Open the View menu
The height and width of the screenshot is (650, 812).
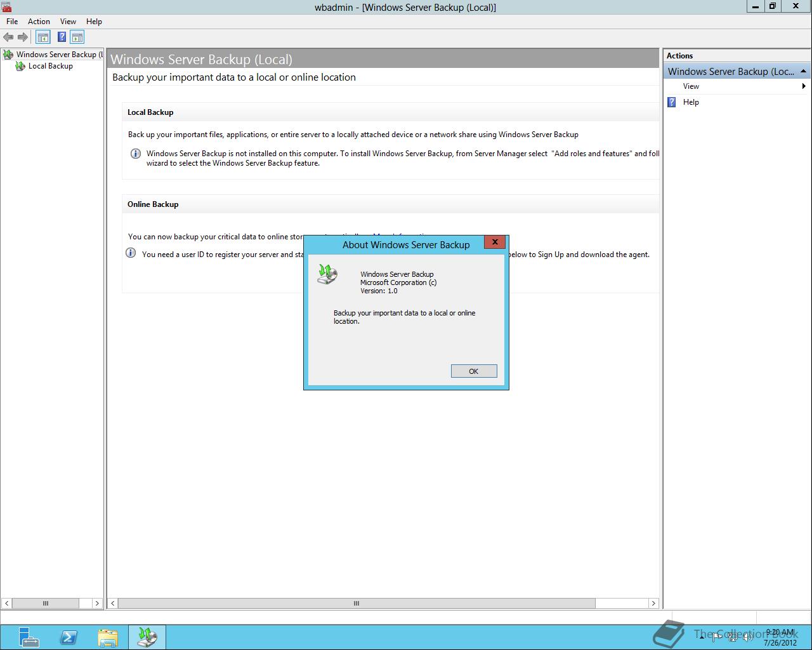point(68,22)
